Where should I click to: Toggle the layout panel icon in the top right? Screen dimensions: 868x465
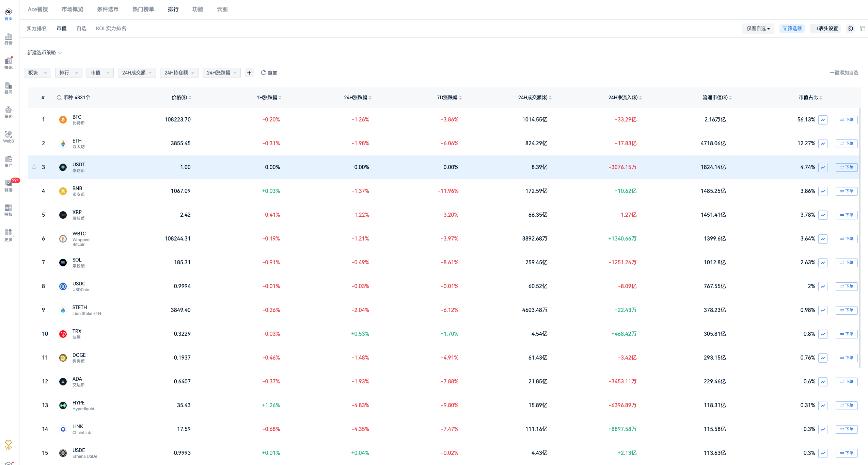coord(862,29)
